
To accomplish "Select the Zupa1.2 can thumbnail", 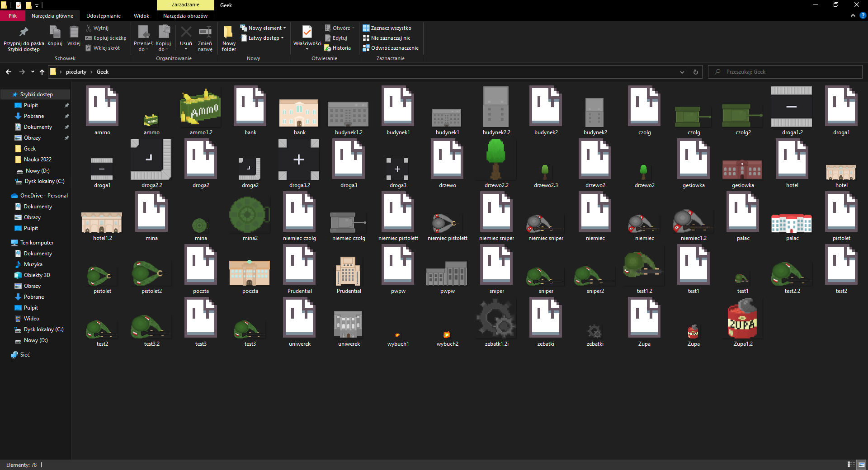I will 742,320.
